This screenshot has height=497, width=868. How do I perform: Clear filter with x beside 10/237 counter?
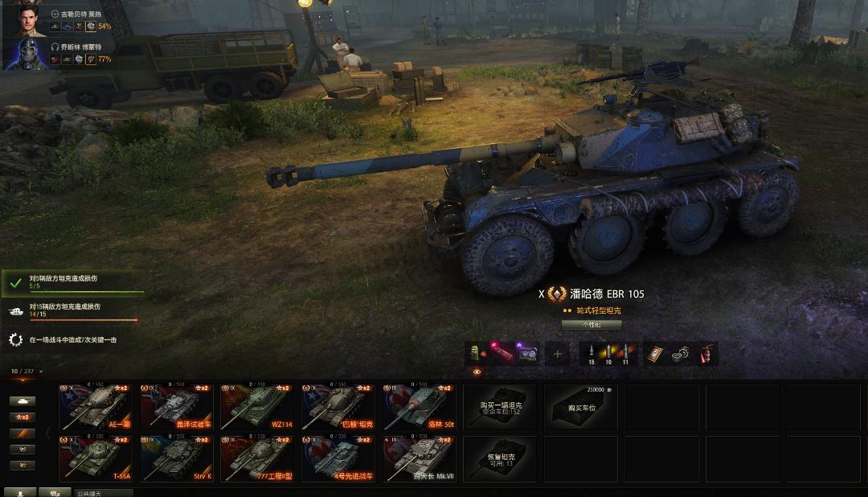click(41, 372)
